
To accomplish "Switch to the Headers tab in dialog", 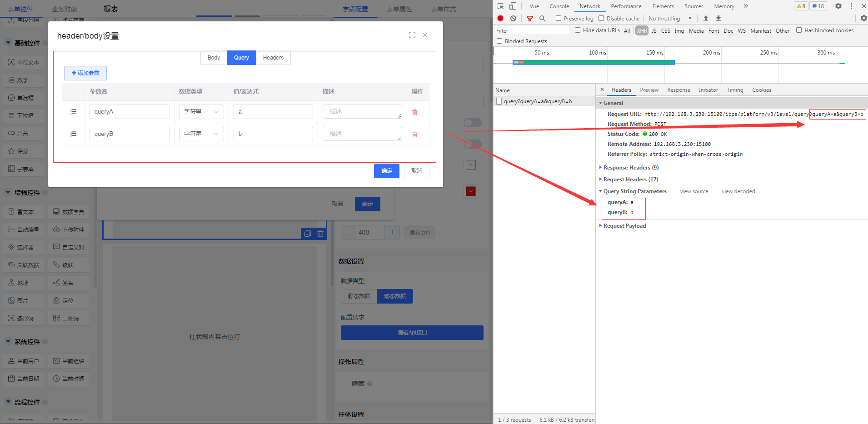I will coord(273,58).
